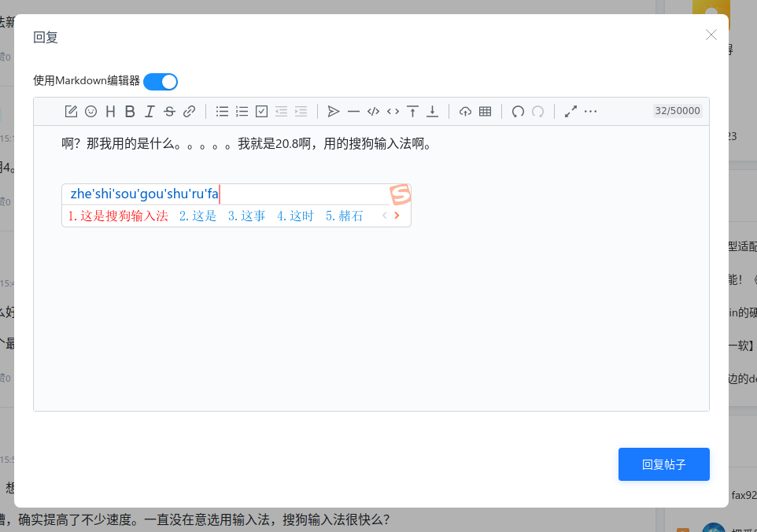Open the more options ellipsis menu
Viewport: 757px width, 532px height.
click(x=590, y=112)
